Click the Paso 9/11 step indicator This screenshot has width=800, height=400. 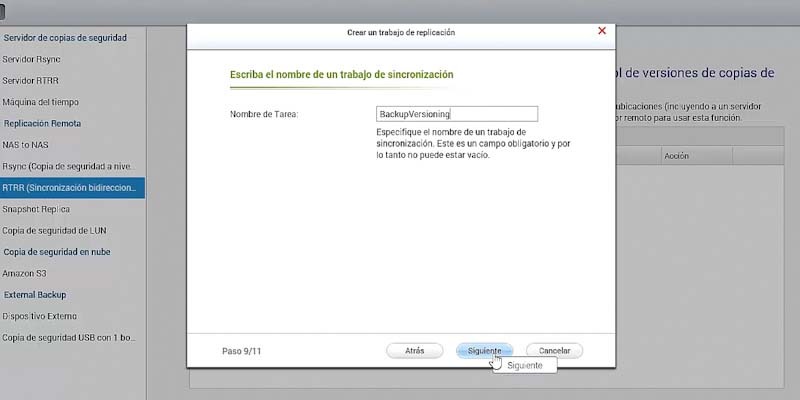click(x=242, y=351)
